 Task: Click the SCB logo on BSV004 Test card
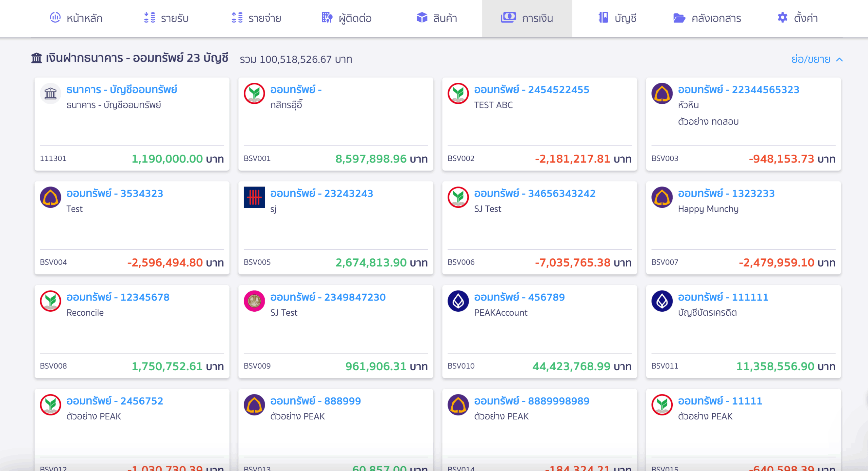(x=51, y=197)
